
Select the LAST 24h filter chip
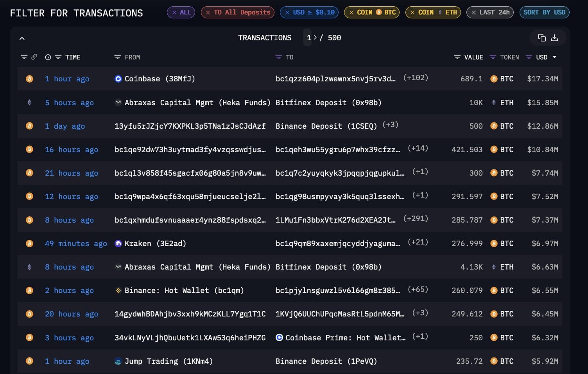[490, 12]
